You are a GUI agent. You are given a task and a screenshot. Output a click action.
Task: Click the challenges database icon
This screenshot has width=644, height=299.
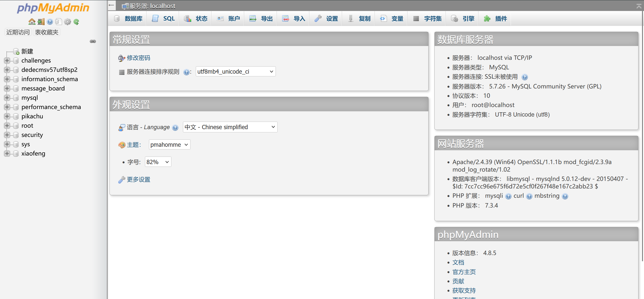pyautogui.click(x=16, y=61)
